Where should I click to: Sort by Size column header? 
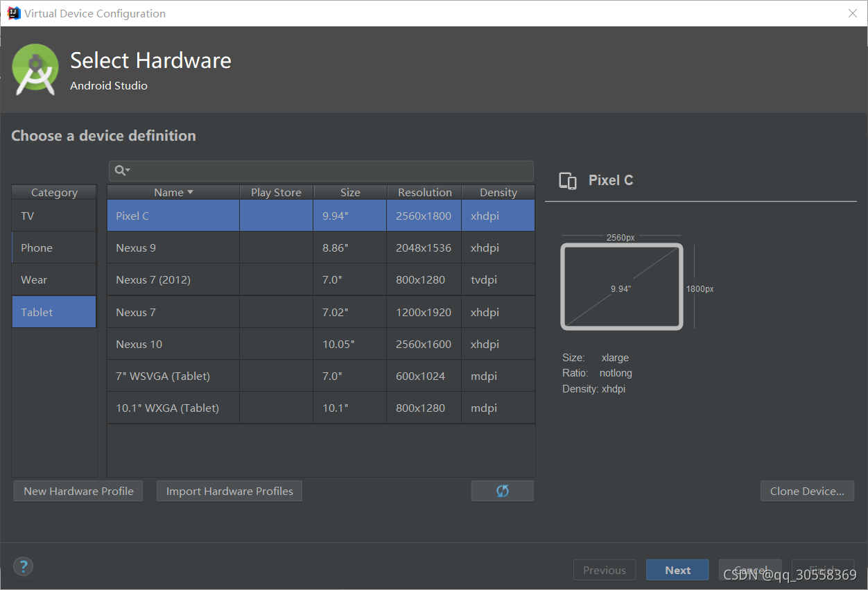click(x=350, y=192)
